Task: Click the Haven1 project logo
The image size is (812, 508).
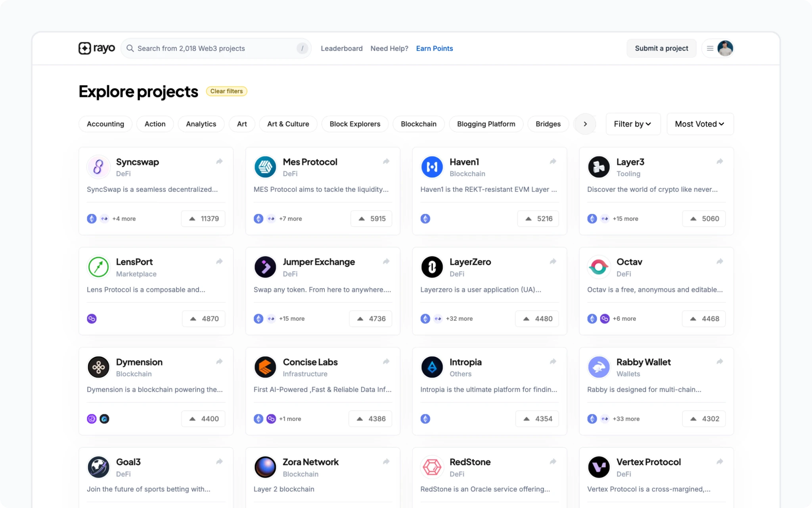Action: pyautogui.click(x=432, y=167)
